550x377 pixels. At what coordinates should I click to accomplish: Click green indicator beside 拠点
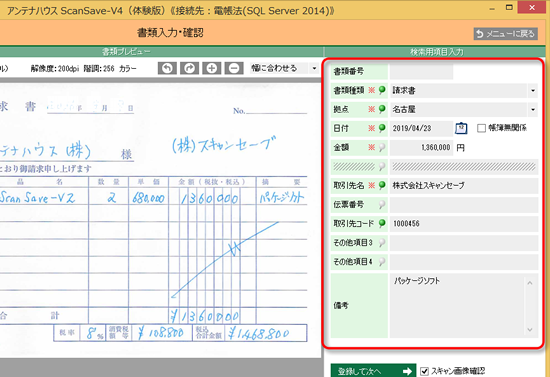[x=382, y=109]
